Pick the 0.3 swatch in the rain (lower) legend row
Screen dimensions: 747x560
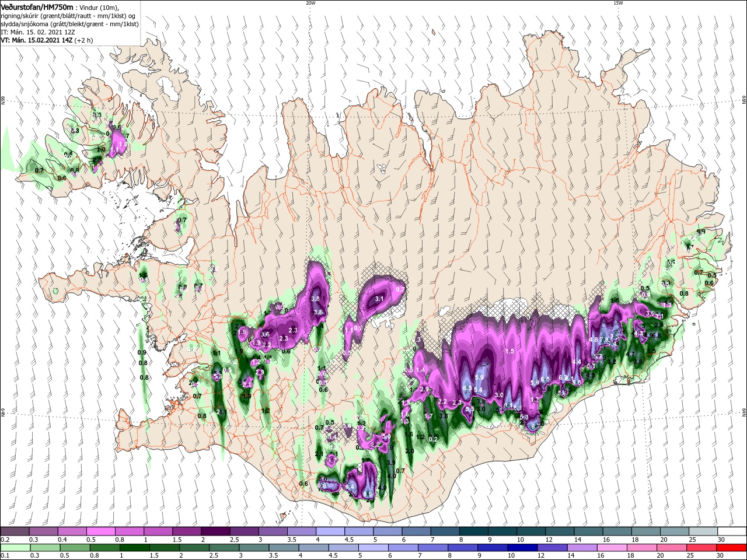(44, 548)
